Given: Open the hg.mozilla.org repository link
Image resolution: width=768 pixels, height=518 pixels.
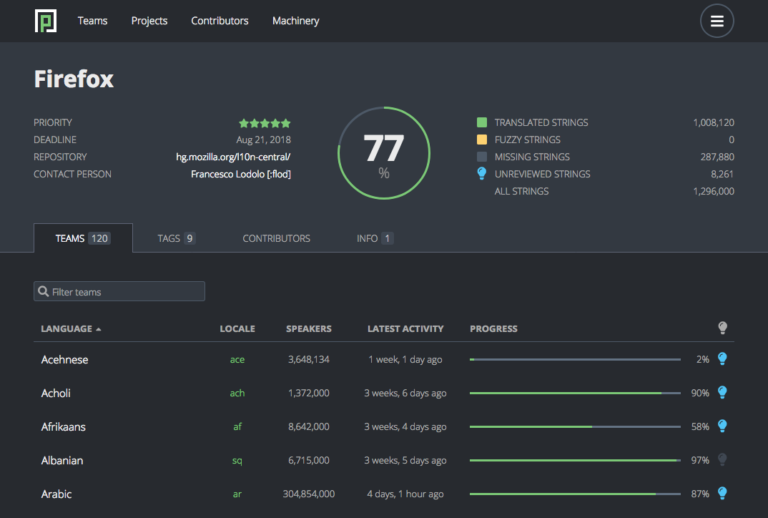Looking at the screenshot, I should [233, 157].
